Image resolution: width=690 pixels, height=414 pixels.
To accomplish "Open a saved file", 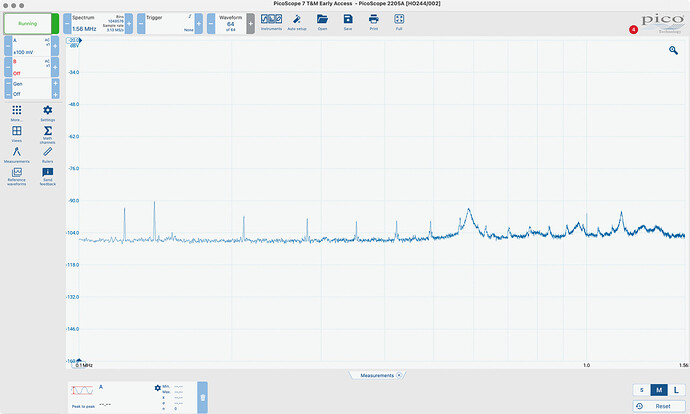I will pyautogui.click(x=322, y=22).
